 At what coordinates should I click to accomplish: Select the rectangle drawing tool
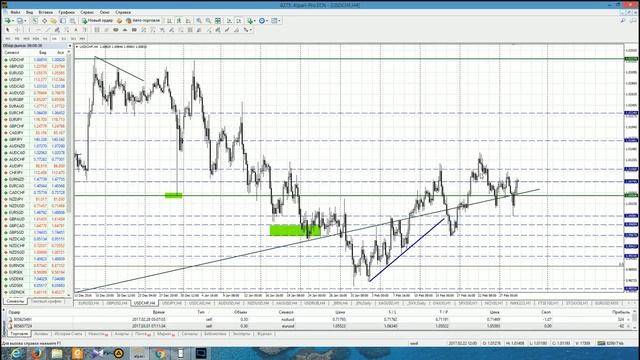tap(134, 30)
